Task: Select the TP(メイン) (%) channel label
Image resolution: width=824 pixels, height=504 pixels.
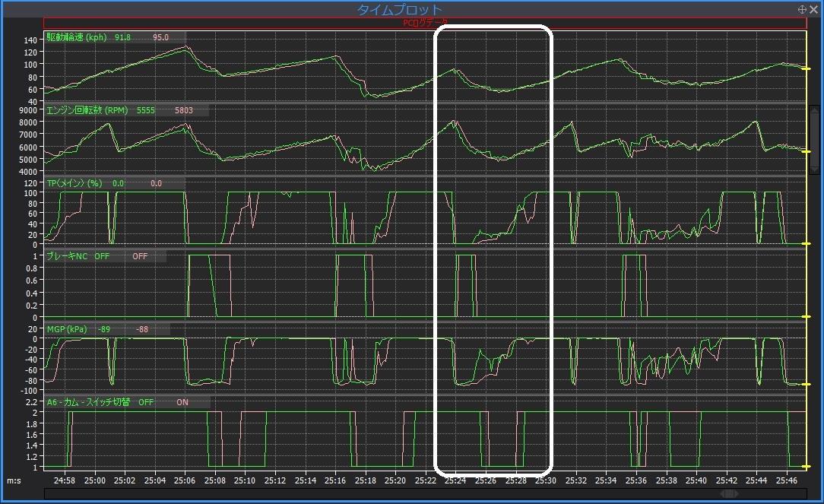Action: [x=74, y=183]
